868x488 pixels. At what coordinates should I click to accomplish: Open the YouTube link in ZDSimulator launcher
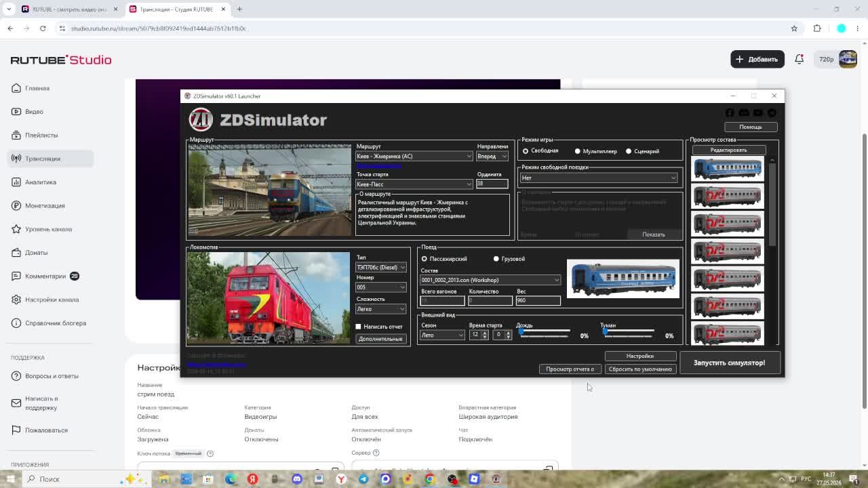coord(758,113)
